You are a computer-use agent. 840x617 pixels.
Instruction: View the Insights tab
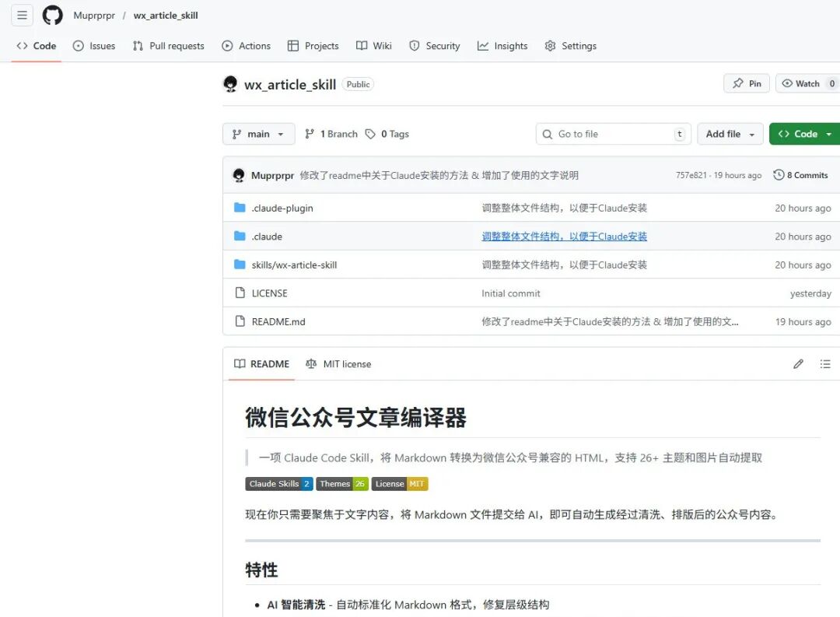502,46
